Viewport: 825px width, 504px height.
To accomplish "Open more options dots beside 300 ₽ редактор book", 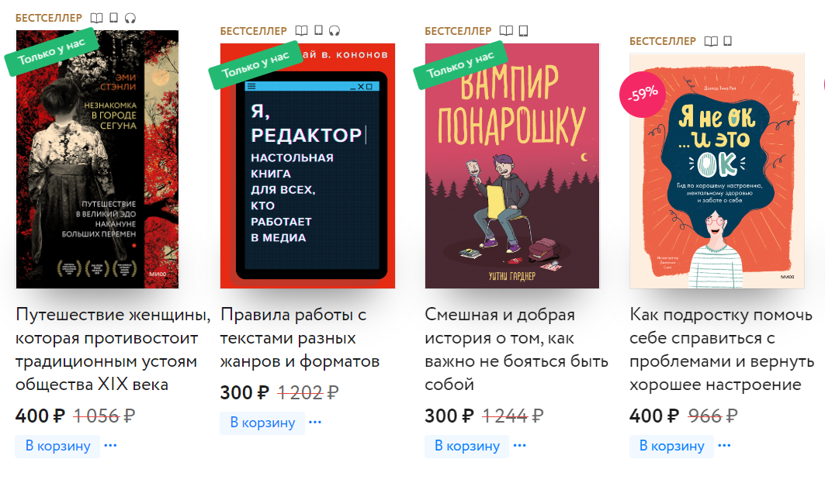I will 315,423.
